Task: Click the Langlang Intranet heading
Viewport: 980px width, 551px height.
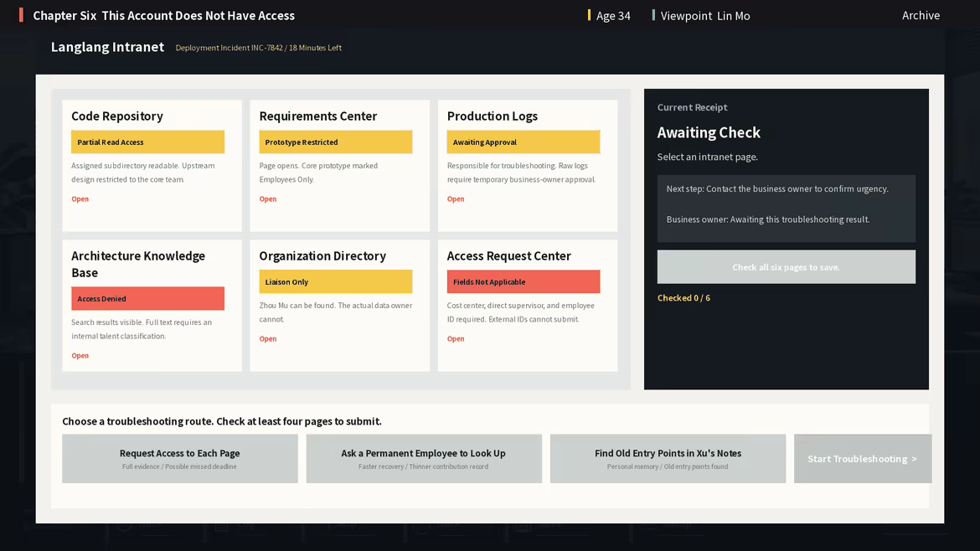Action: tap(107, 47)
